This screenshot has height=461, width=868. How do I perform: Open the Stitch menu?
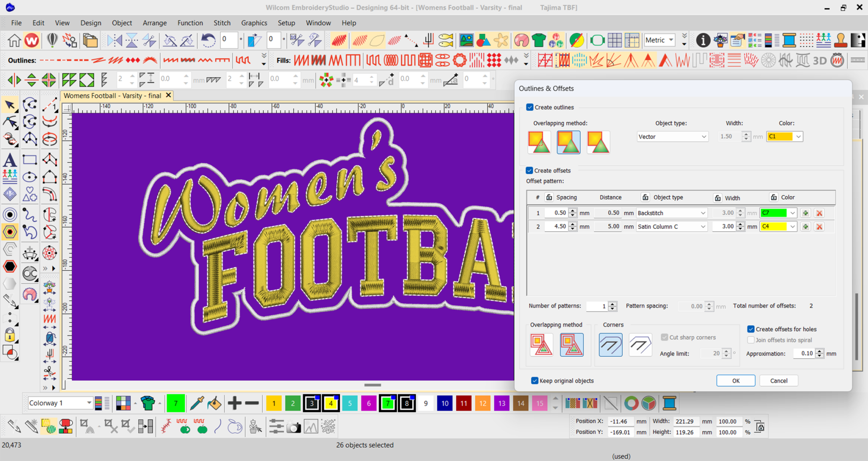222,23
